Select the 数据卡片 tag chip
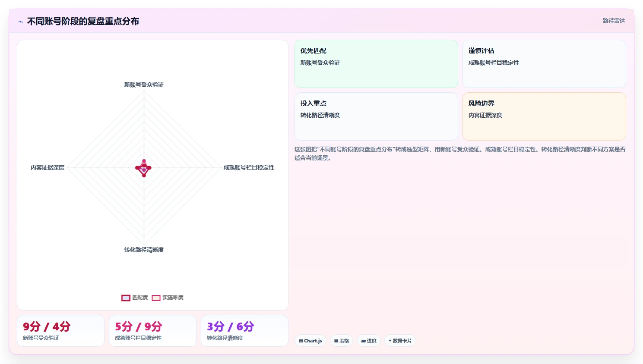The width and height of the screenshot is (643, 364). (400, 341)
